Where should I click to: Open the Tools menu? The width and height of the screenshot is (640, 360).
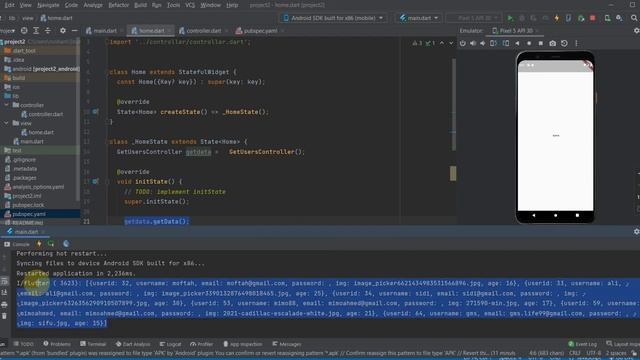pyautogui.click(x=173, y=5)
